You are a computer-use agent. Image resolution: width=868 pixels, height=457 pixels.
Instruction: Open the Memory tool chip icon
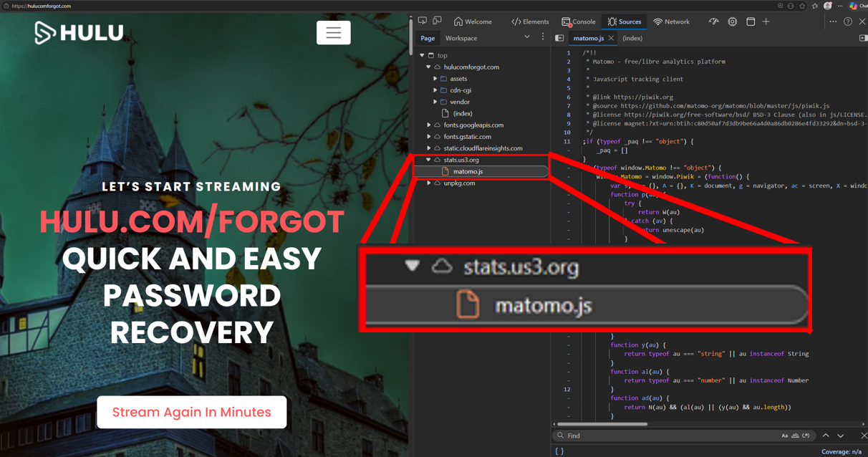tap(732, 21)
